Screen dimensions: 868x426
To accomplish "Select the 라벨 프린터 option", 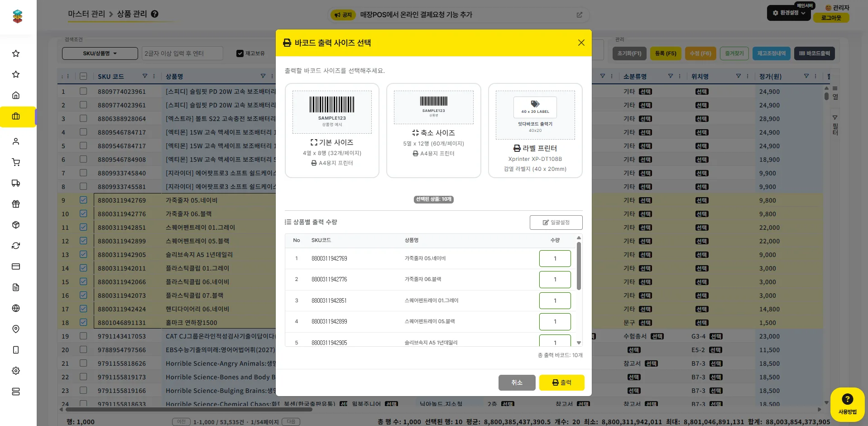I will (x=535, y=131).
